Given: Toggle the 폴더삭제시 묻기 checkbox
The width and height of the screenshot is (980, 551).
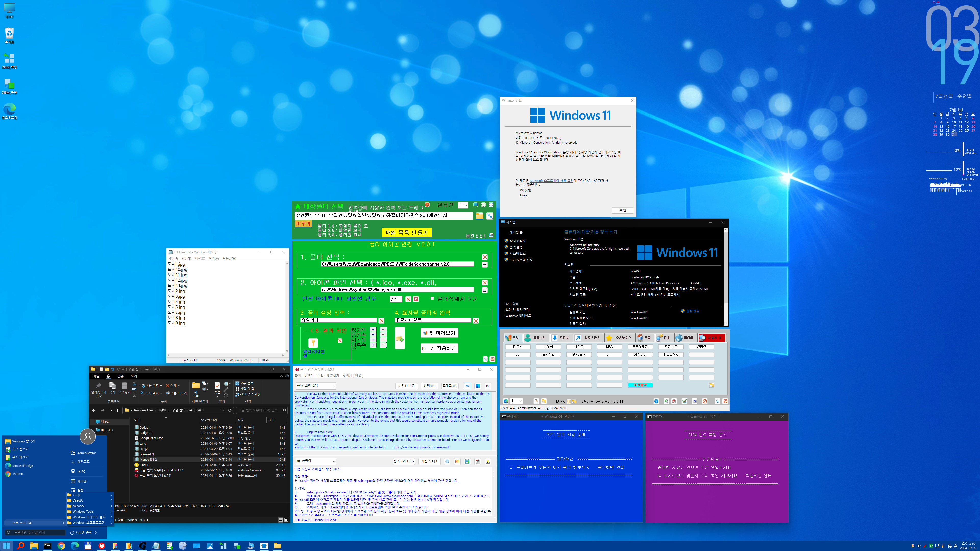Looking at the screenshot, I should pos(432,298).
